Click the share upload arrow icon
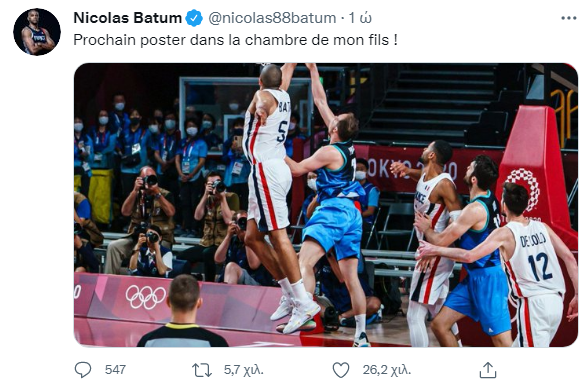Image resolution: width=588 pixels, height=392 pixels. click(488, 370)
